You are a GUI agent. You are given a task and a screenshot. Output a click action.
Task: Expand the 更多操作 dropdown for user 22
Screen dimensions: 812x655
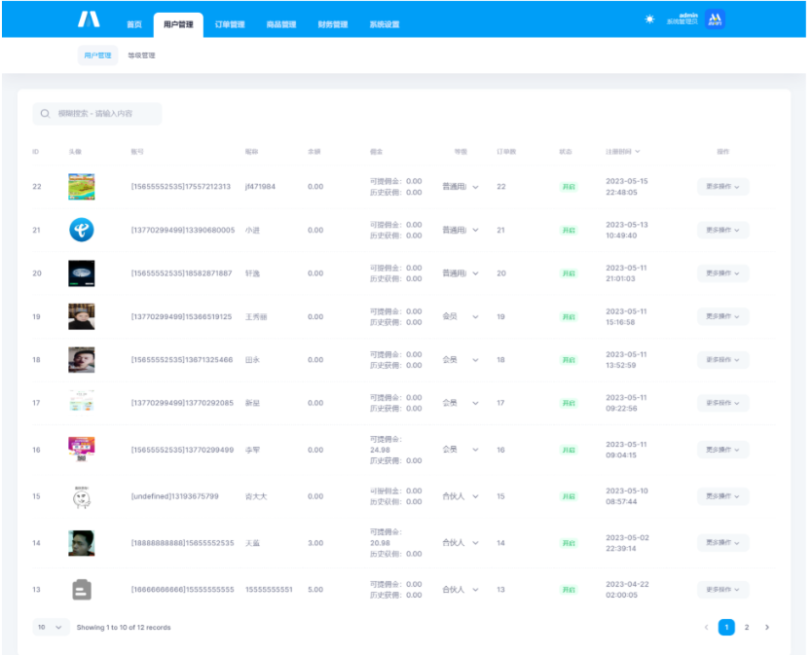click(722, 187)
